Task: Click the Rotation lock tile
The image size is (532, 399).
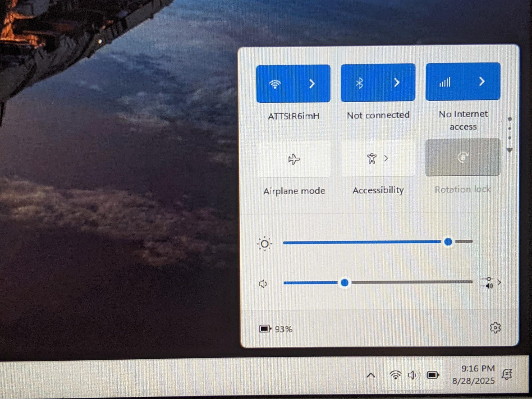Action: tap(463, 157)
